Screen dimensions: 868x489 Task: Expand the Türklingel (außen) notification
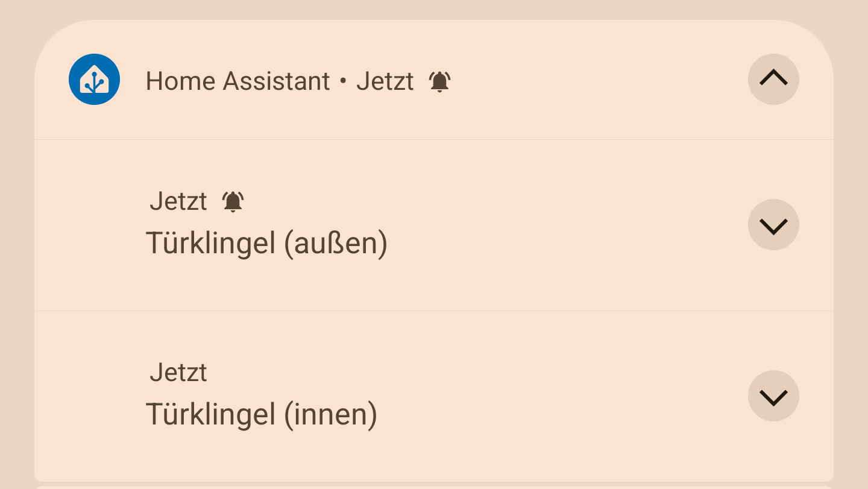pos(773,225)
